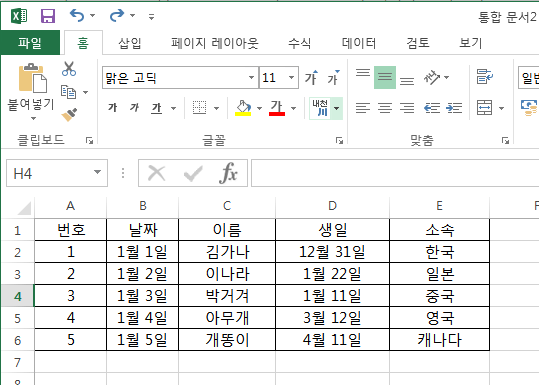Decrease the cell indent
Screen dimensions: 539x385
click(432, 108)
